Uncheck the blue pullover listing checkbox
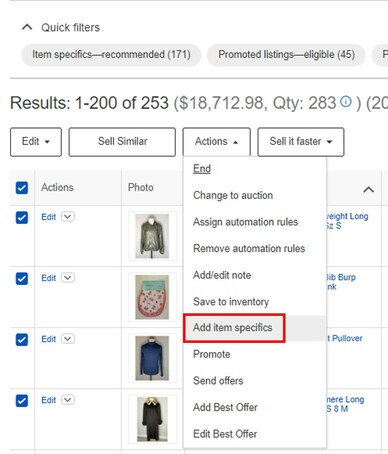Viewport: 388px width, 454px height. 22,340
